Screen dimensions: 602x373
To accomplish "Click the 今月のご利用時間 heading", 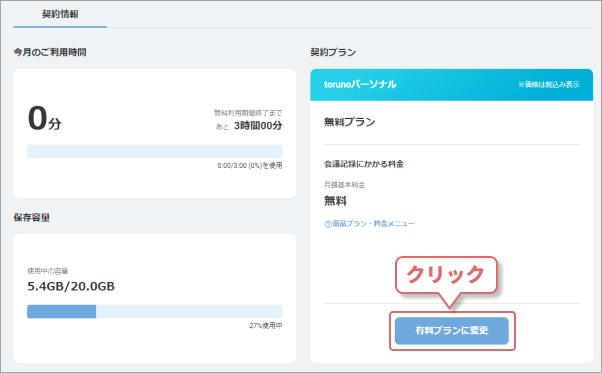I will (x=50, y=52).
